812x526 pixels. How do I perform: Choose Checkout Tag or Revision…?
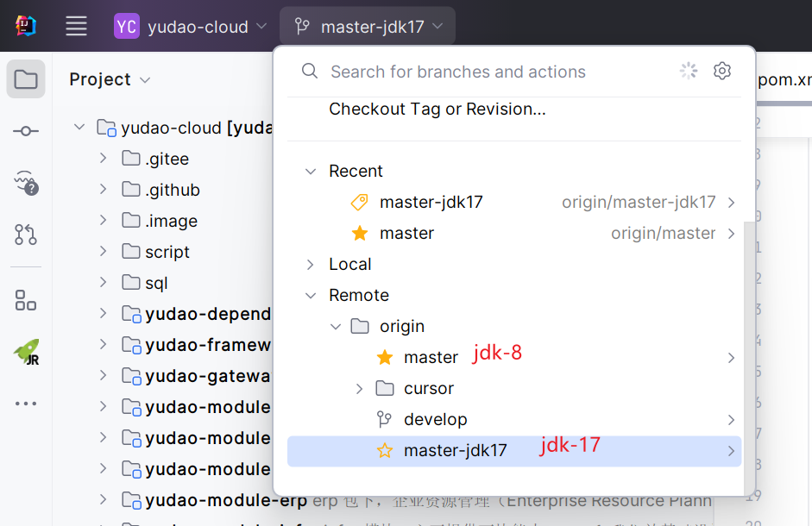tap(437, 110)
